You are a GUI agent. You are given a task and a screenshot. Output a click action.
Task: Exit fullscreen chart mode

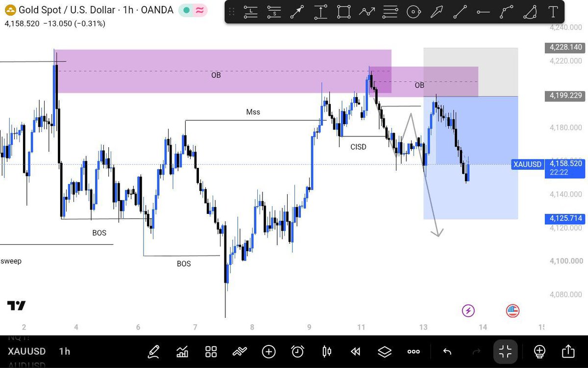[505, 351]
